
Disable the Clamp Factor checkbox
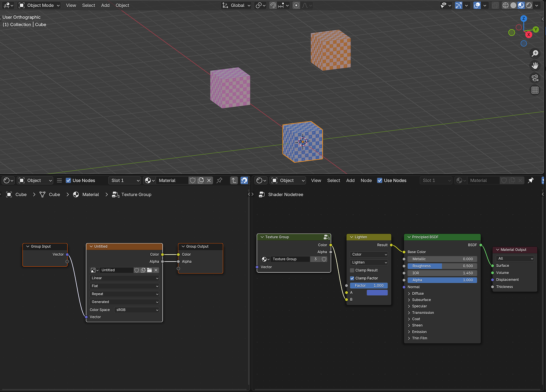[352, 278]
